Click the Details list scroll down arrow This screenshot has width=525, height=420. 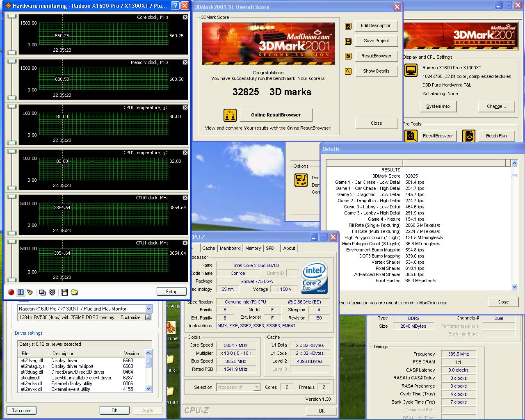[515, 287]
